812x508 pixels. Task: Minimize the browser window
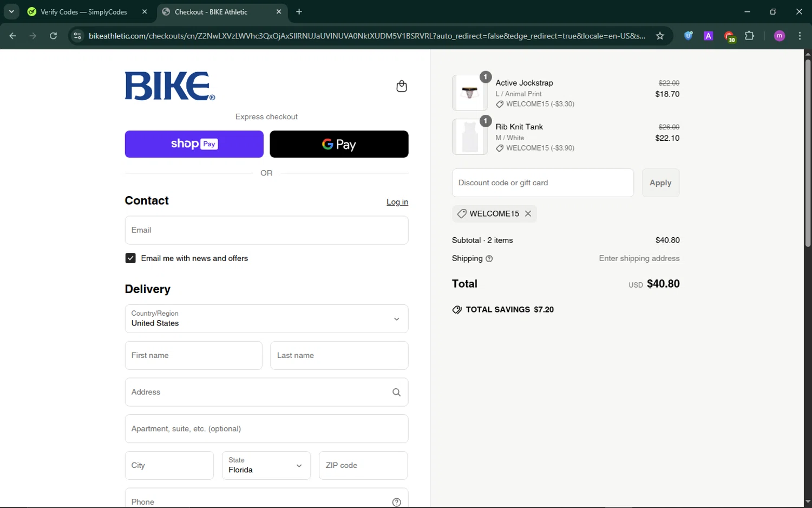tap(748, 11)
